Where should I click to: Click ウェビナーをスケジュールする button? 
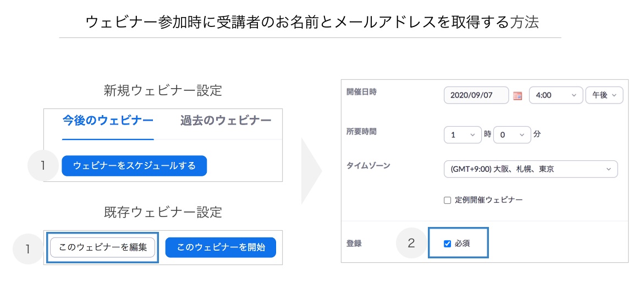click(x=134, y=166)
